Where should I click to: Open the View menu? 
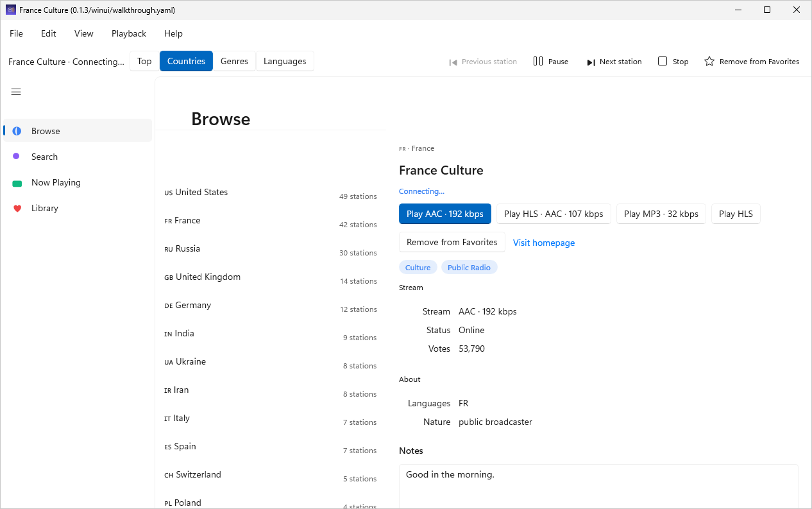[84, 33]
